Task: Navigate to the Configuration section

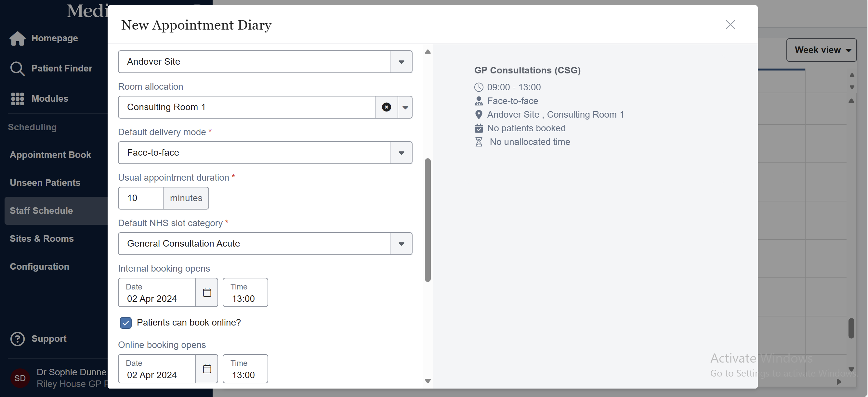Action: click(39, 267)
